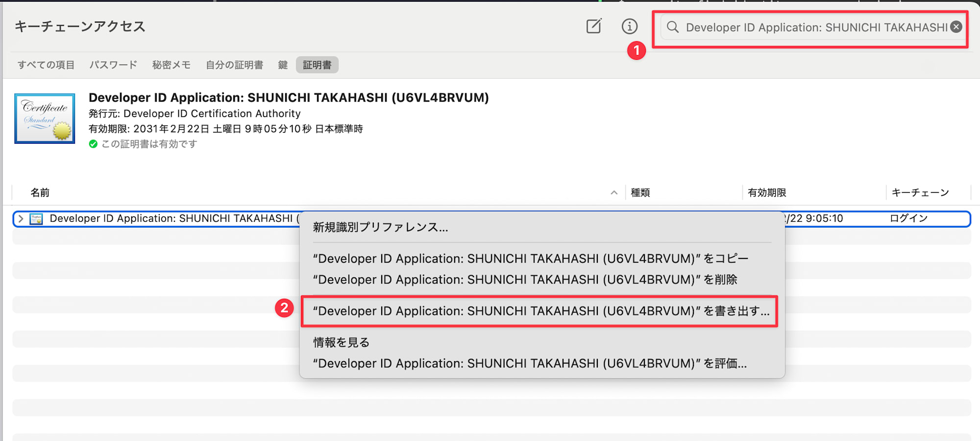
Task: Click the compose new note icon
Action: (594, 26)
